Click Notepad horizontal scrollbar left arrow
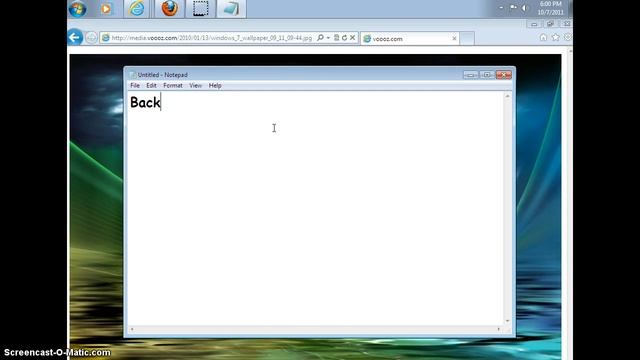The width and height of the screenshot is (640, 360). coord(132,329)
